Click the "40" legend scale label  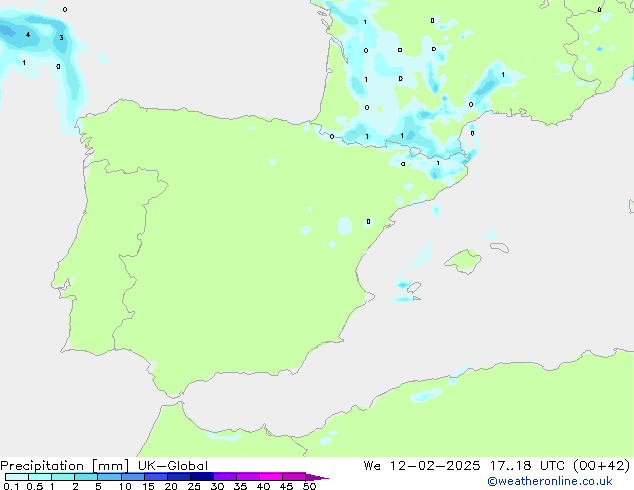[263, 486]
